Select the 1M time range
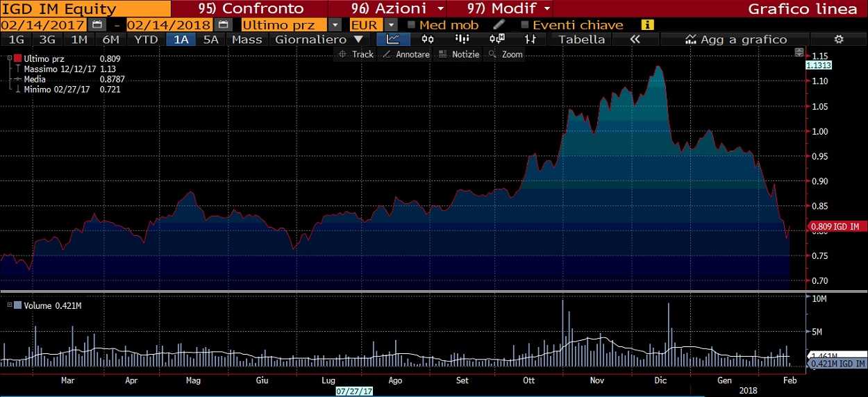868x397 pixels. [x=80, y=39]
